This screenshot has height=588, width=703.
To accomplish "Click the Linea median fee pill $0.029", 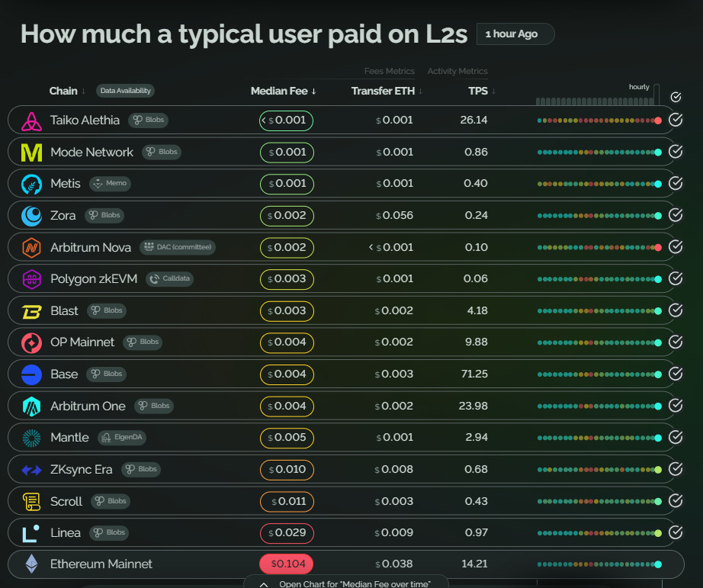I will click(x=287, y=533).
